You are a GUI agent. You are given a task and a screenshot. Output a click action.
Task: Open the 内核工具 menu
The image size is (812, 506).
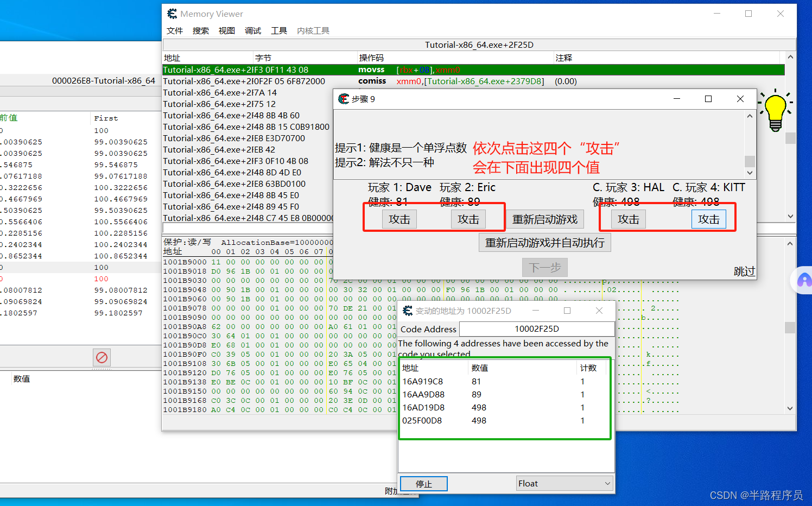click(x=313, y=30)
